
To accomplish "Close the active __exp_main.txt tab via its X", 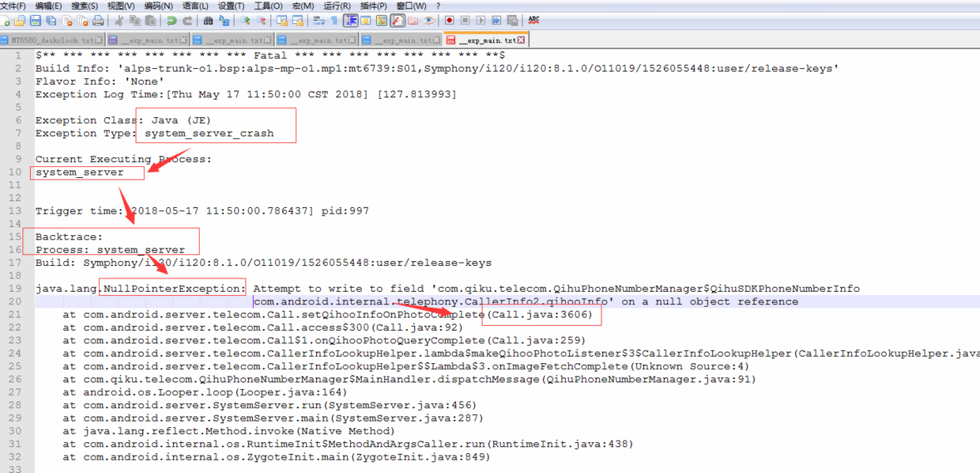I will point(521,40).
